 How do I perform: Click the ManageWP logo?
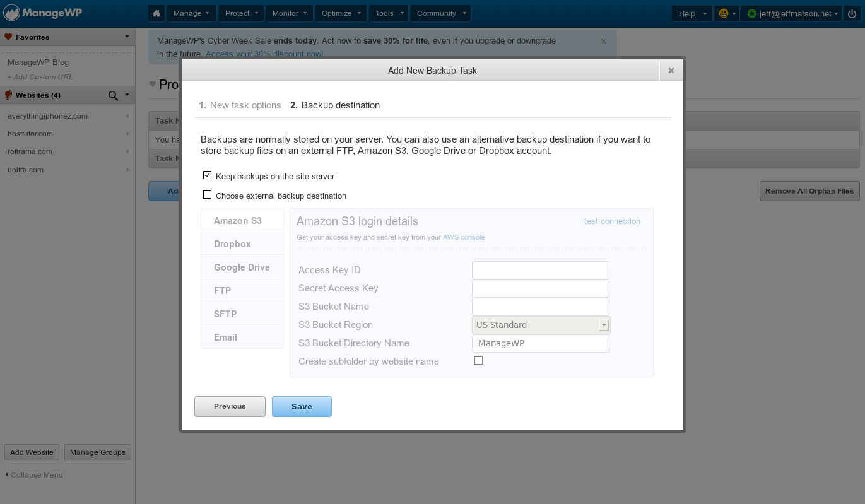(x=43, y=13)
